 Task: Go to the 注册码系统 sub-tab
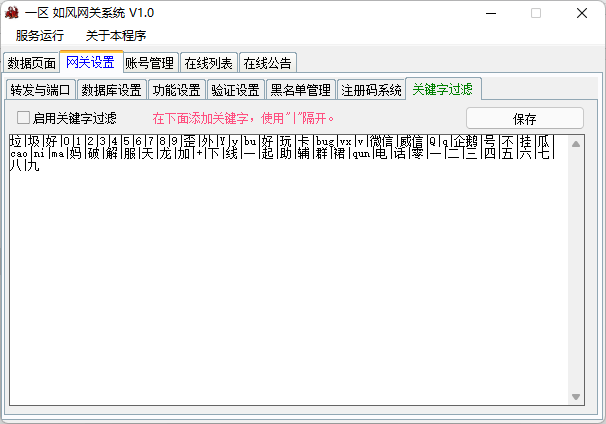click(x=371, y=90)
